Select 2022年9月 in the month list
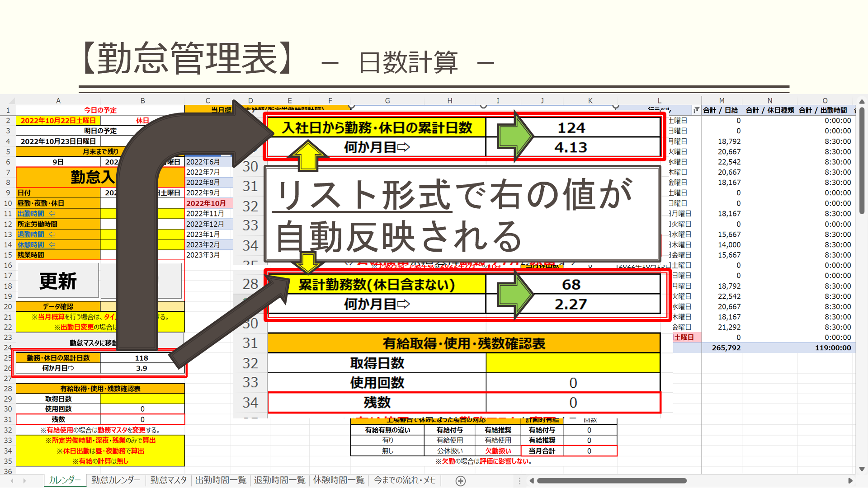Screen dimensions: 868x488 pyautogui.click(x=209, y=192)
